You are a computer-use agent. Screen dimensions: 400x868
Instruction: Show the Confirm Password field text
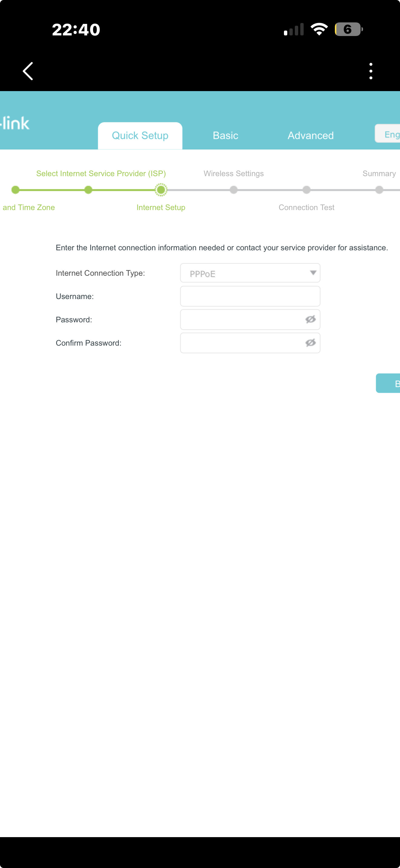(x=310, y=343)
